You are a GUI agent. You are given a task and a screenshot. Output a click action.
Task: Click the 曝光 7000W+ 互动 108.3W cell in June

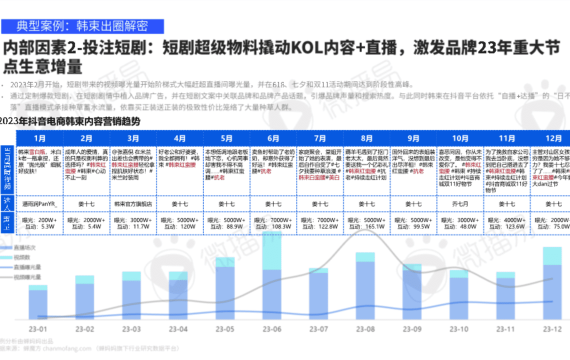(273, 223)
